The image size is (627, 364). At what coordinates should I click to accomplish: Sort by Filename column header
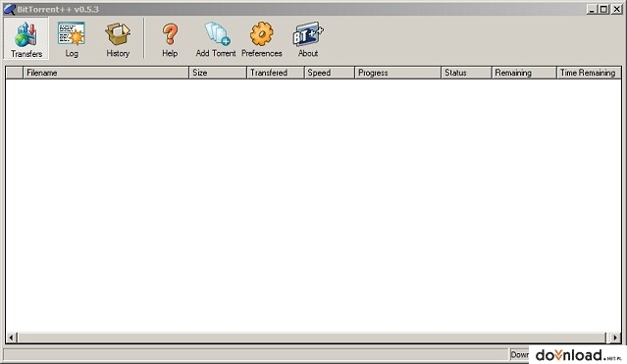pos(106,73)
